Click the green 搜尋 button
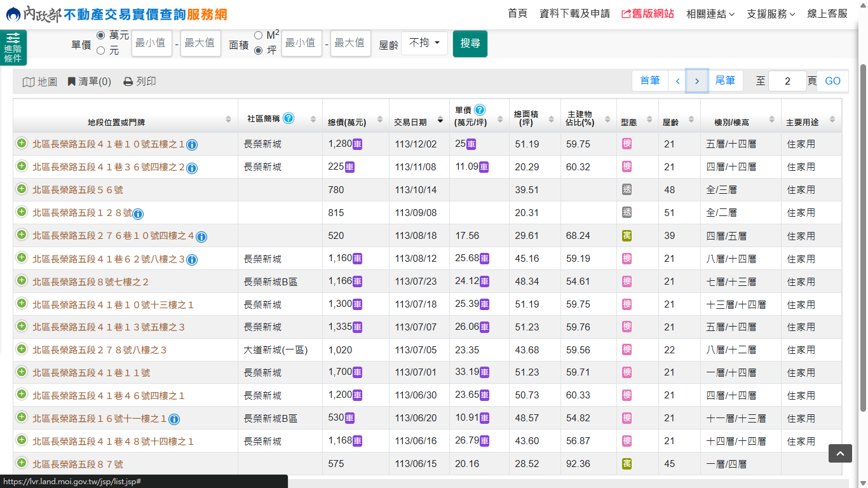The width and height of the screenshot is (868, 488). click(x=470, y=43)
